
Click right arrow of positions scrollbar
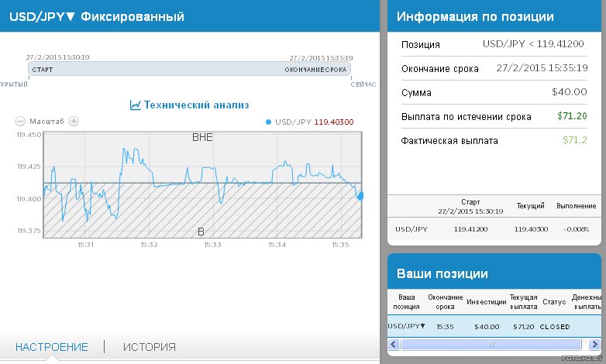tap(594, 344)
